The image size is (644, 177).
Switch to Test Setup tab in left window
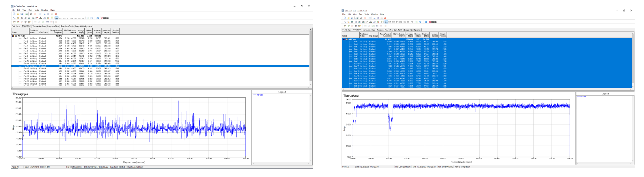(x=16, y=26)
